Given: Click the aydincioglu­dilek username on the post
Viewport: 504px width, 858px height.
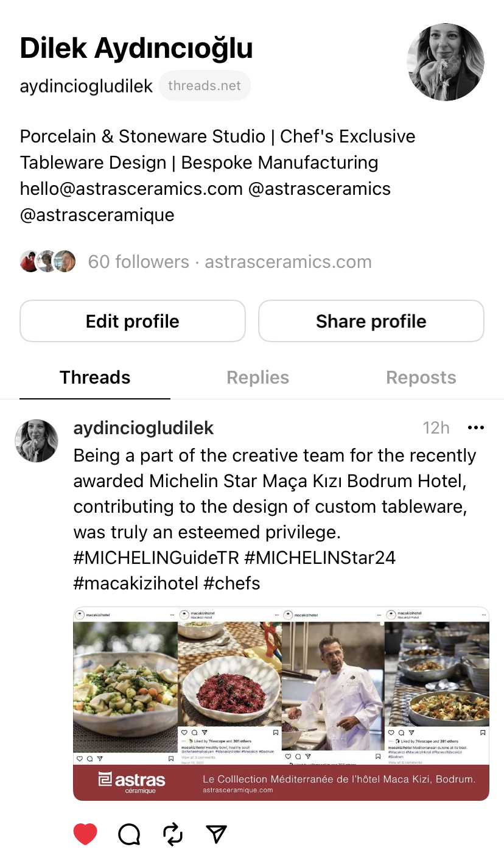Looking at the screenshot, I should [144, 428].
